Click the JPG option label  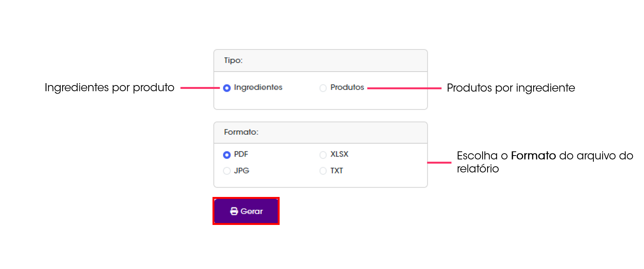pos(241,171)
